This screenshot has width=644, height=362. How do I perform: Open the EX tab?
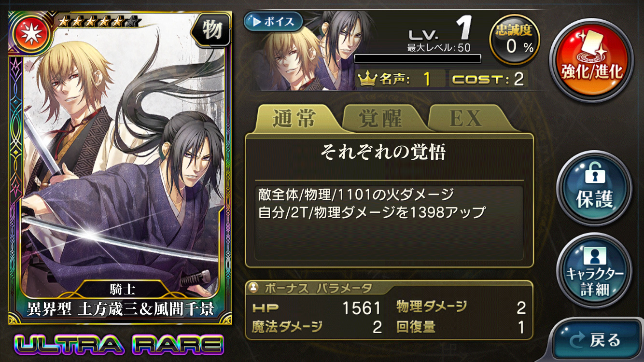[466, 119]
